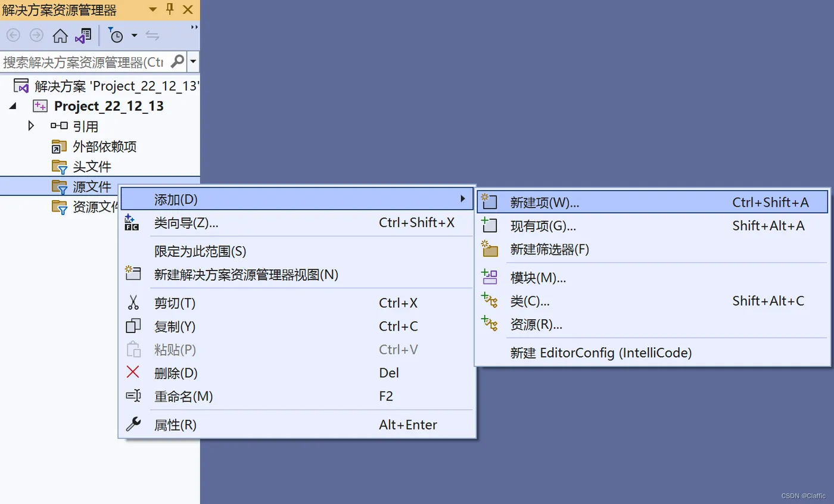This screenshot has width=834, height=504.
Task: Click the submenu arrow on the 添加 row
Action: coord(462,199)
